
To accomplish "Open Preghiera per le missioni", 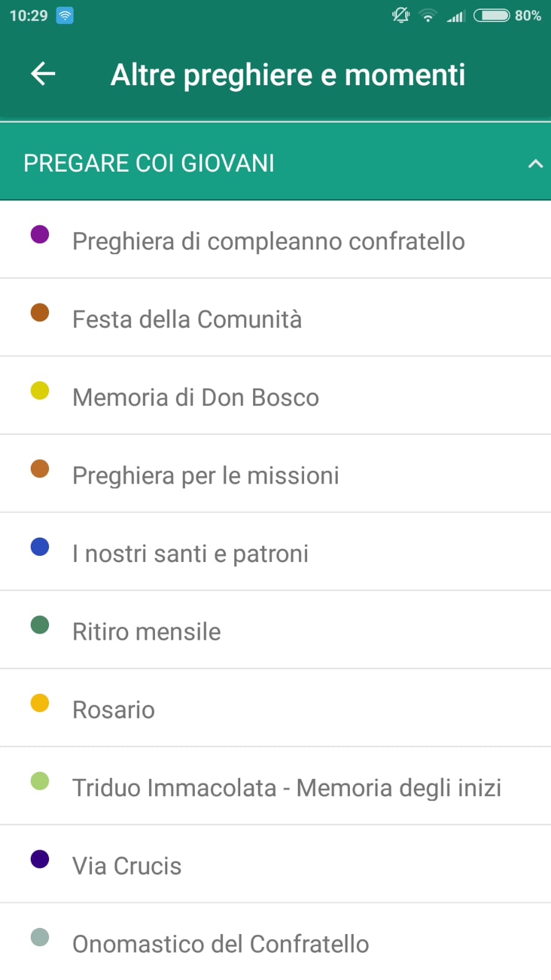I will (x=205, y=476).
